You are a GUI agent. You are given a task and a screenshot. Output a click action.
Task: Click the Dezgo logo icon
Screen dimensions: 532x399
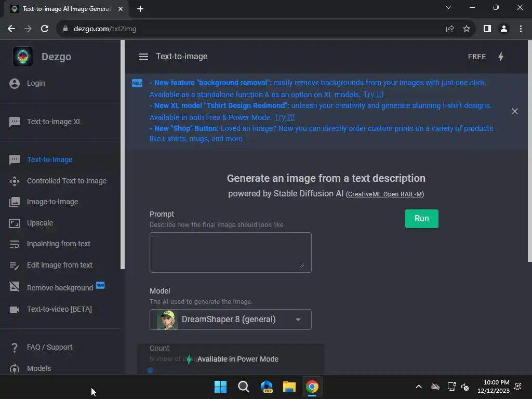pyautogui.click(x=23, y=57)
